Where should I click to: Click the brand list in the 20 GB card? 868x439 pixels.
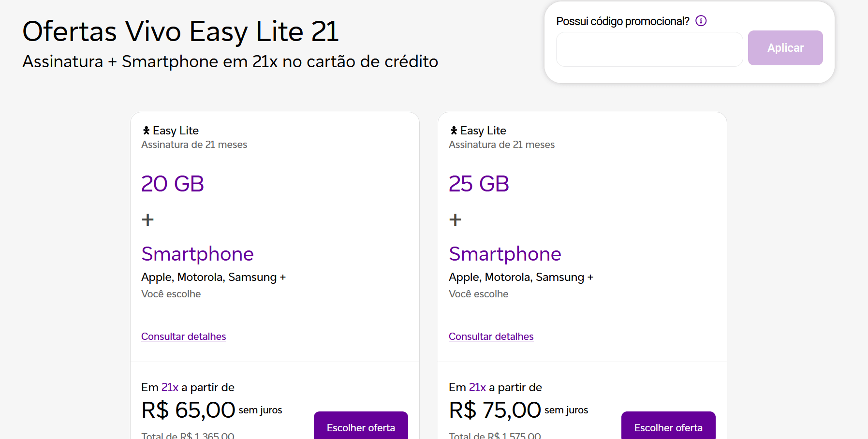213,277
